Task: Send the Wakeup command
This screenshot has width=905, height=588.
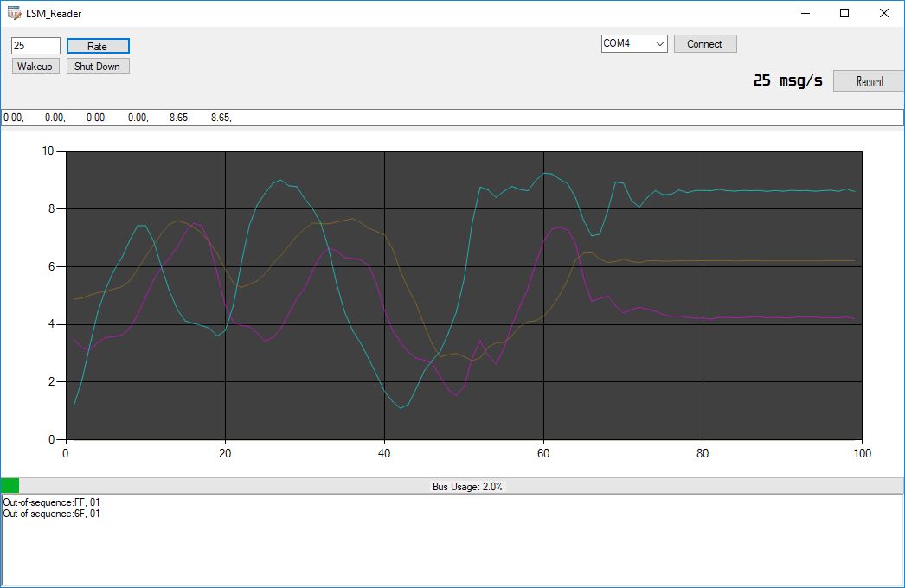Action: [35, 67]
